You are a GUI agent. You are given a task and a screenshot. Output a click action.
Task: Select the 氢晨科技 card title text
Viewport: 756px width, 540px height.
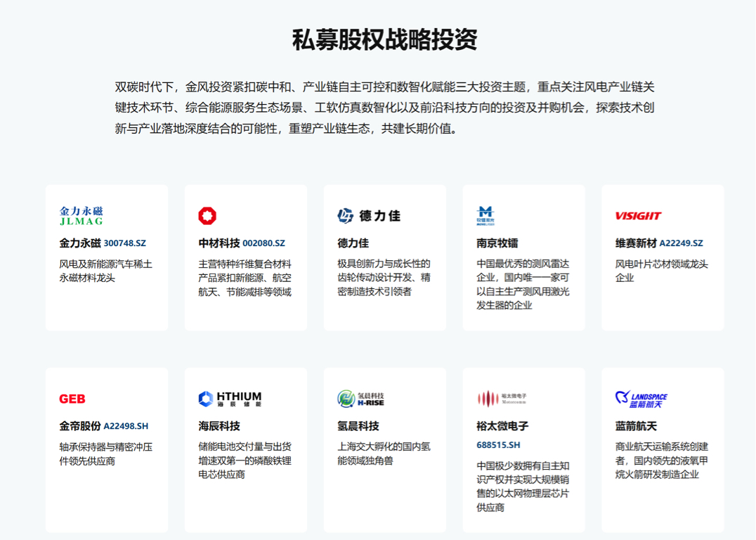coord(358,426)
